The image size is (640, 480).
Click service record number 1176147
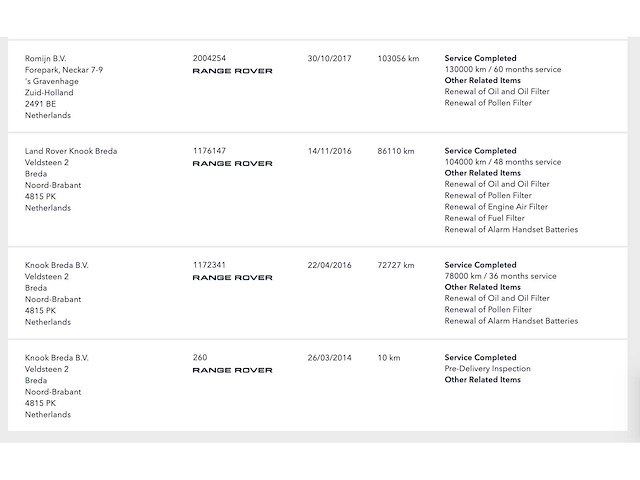(x=209, y=151)
